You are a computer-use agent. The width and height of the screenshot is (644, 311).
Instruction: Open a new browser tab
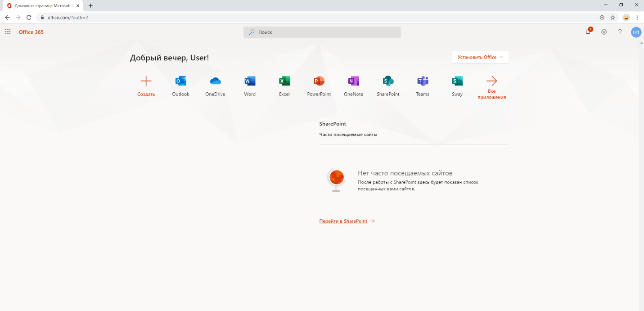point(90,6)
